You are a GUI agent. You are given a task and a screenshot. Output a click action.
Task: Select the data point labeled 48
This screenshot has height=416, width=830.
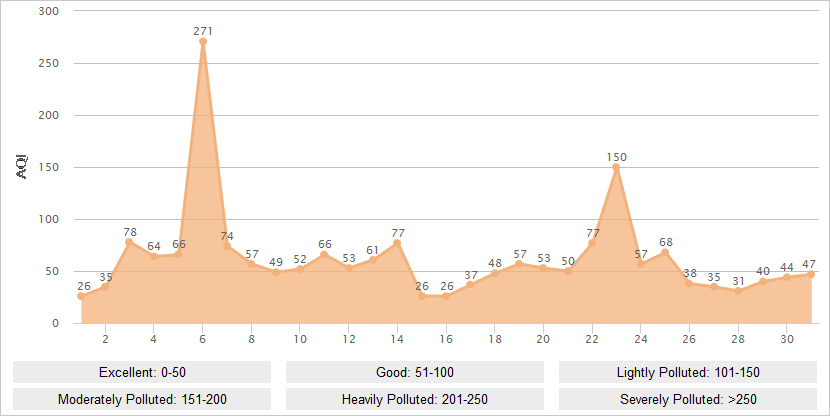click(494, 273)
